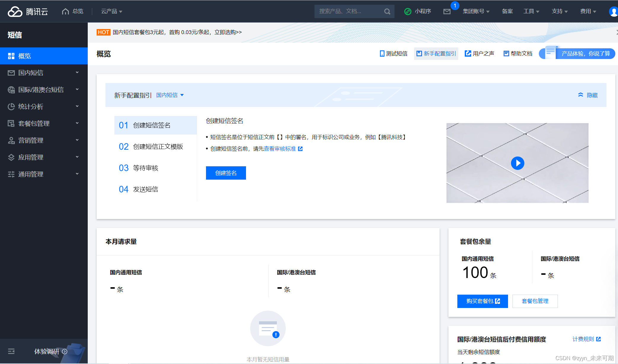Open the 支持 dropdown menu
Image resolution: width=618 pixels, height=364 pixels.
(x=560, y=11)
